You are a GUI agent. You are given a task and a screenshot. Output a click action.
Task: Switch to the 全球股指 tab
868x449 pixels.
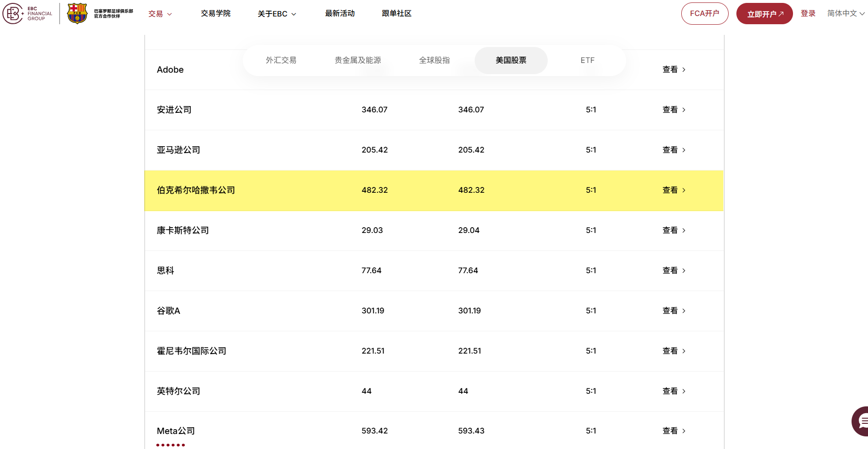434,60
